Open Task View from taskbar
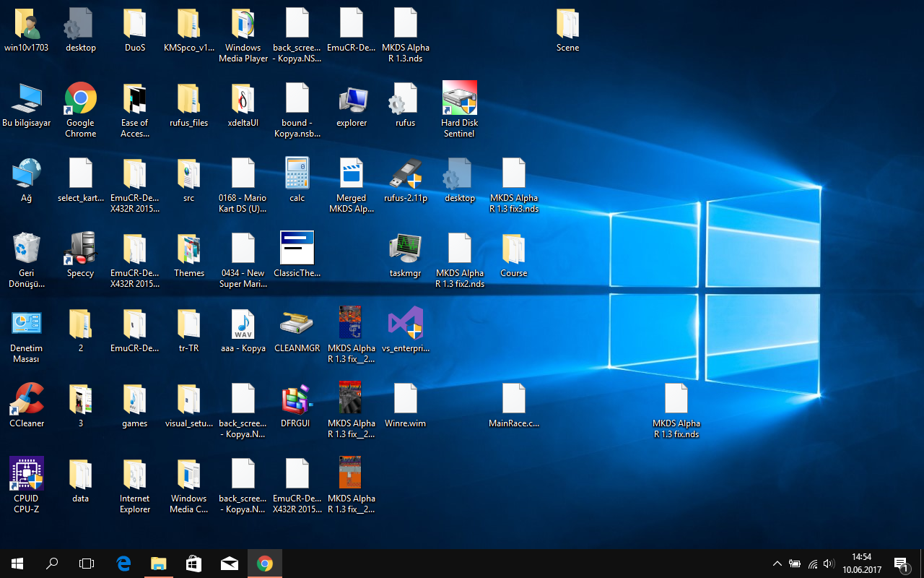Viewport: 924px width, 578px height. point(87,564)
